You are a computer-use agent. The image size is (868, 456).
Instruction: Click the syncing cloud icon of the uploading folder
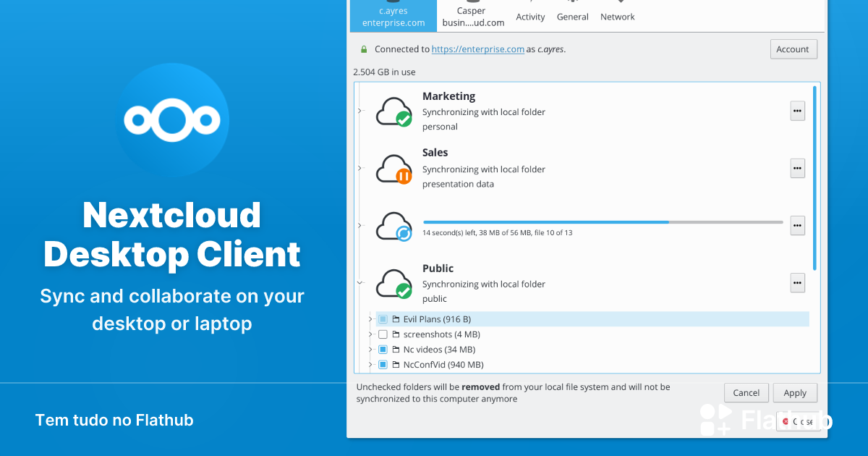[394, 226]
